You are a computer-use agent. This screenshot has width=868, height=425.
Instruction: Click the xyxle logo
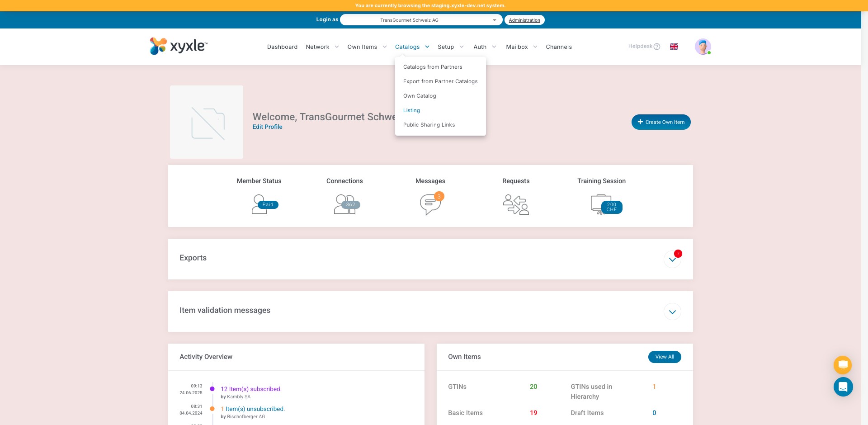(179, 46)
